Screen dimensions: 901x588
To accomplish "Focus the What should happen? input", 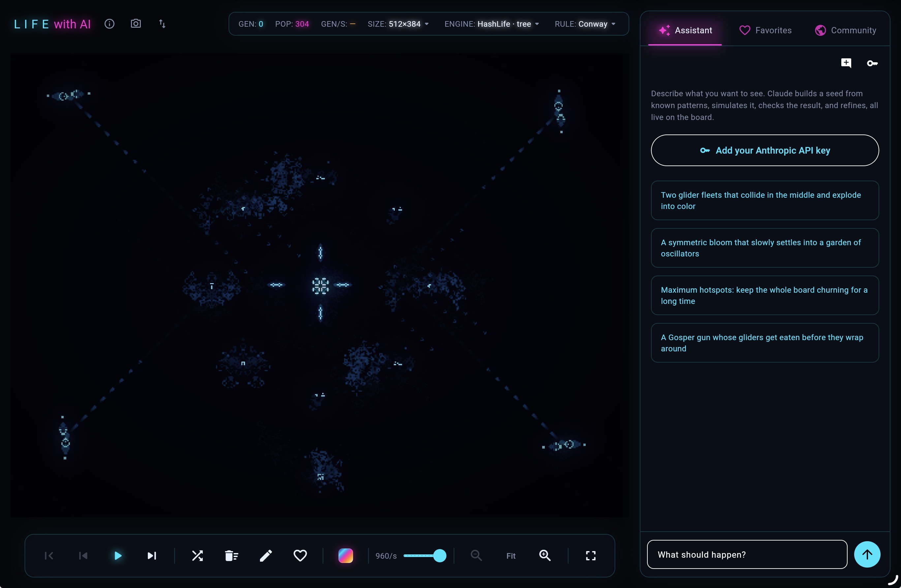I will [x=747, y=554].
